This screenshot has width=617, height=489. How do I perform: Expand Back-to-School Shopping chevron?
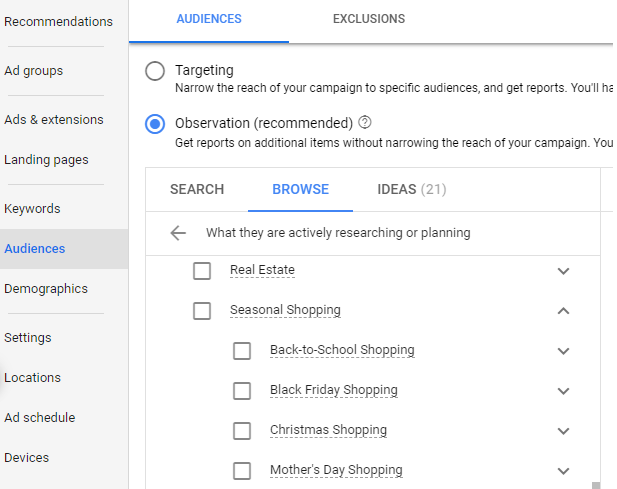[x=563, y=351]
